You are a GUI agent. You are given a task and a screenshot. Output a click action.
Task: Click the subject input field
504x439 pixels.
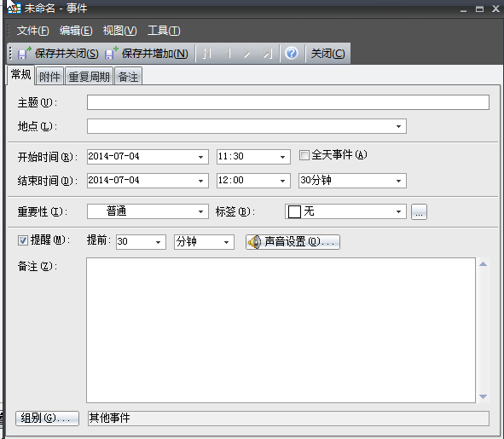pyautogui.click(x=288, y=102)
